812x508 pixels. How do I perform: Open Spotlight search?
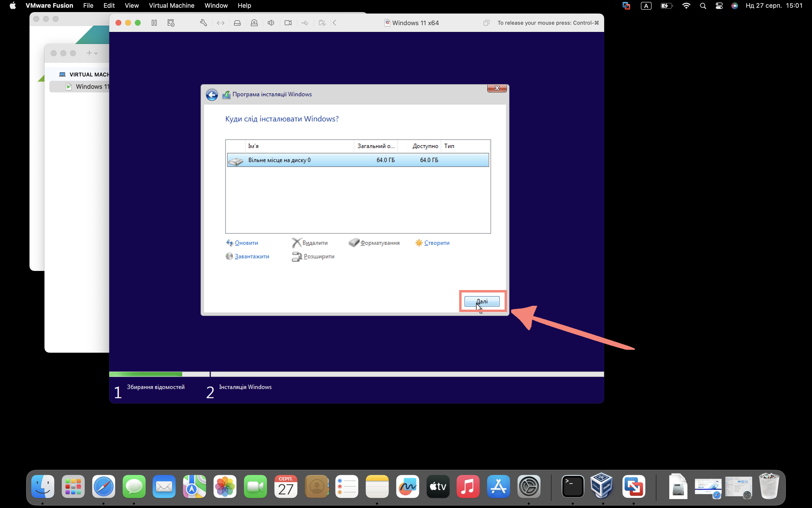(x=703, y=5)
